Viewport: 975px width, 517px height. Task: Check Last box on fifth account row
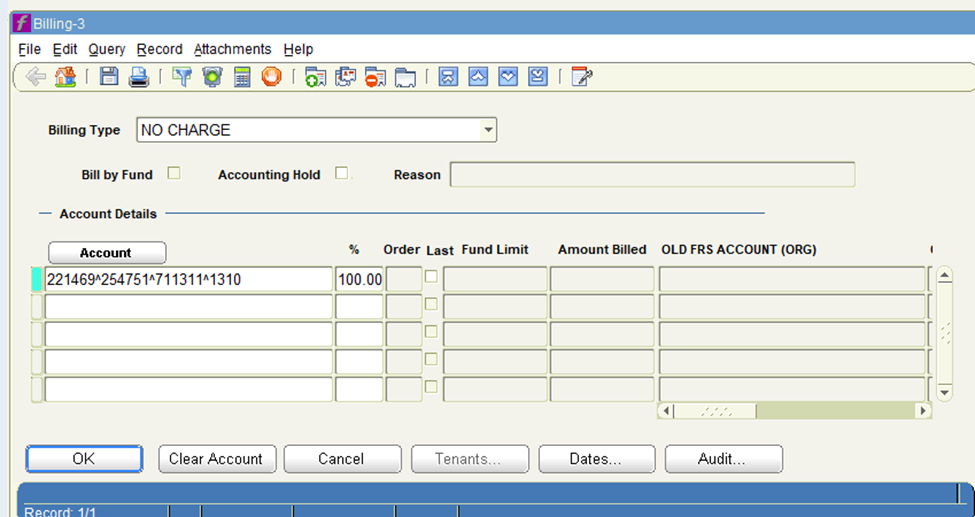[431, 386]
